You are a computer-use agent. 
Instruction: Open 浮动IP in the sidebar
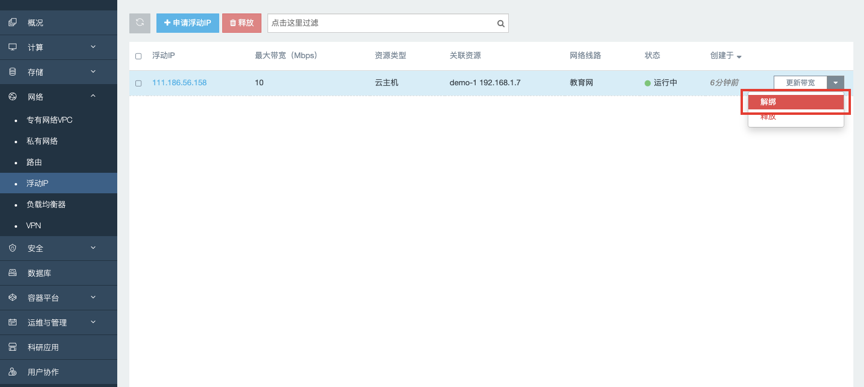point(58,183)
